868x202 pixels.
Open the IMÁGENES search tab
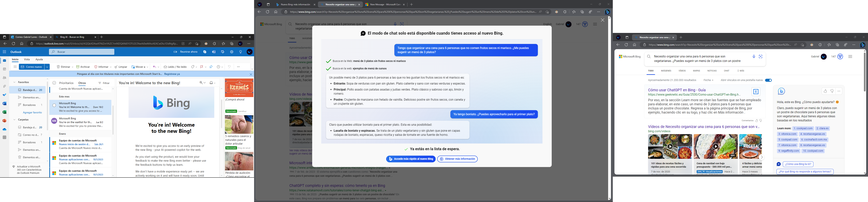(666, 71)
